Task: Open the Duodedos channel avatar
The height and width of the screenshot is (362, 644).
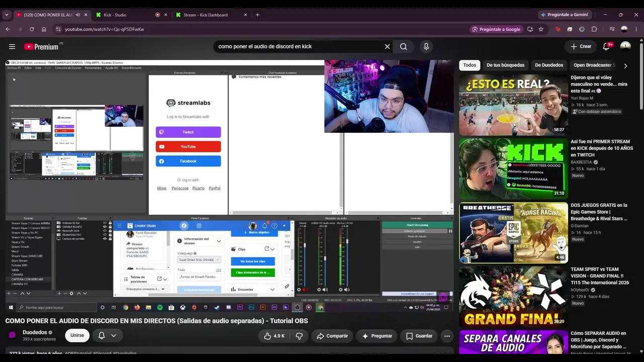Action: [x=12, y=335]
